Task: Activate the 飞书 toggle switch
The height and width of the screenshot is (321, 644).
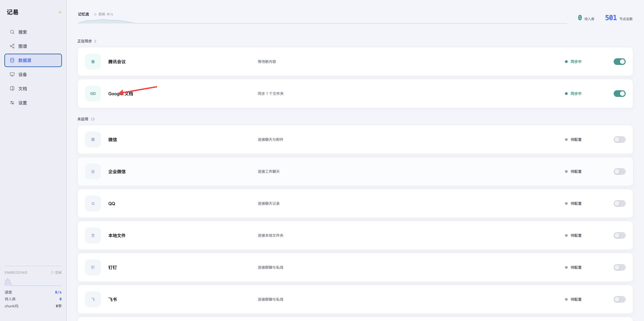Action: point(619,299)
